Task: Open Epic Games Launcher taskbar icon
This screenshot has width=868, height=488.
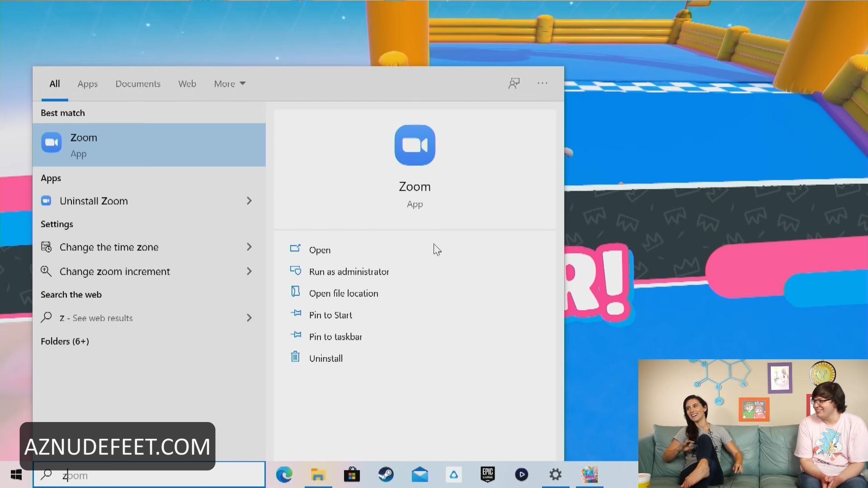Action: [x=487, y=475]
